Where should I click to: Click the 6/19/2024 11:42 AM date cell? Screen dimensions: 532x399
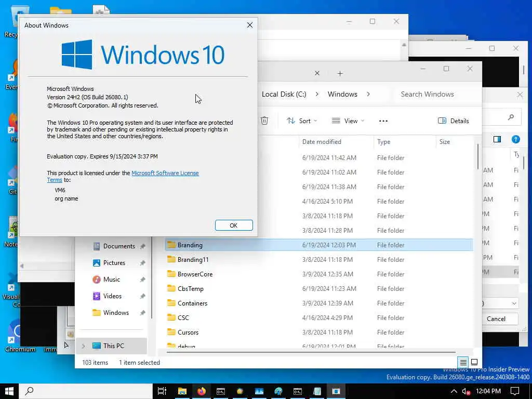coord(329,158)
